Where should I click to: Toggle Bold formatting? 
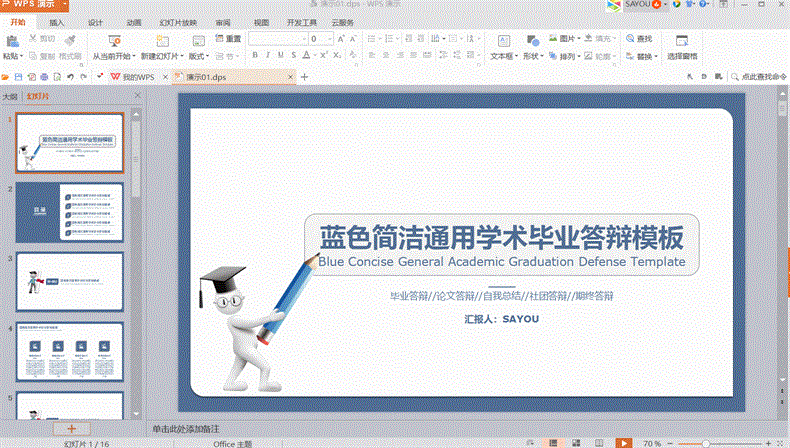point(255,56)
